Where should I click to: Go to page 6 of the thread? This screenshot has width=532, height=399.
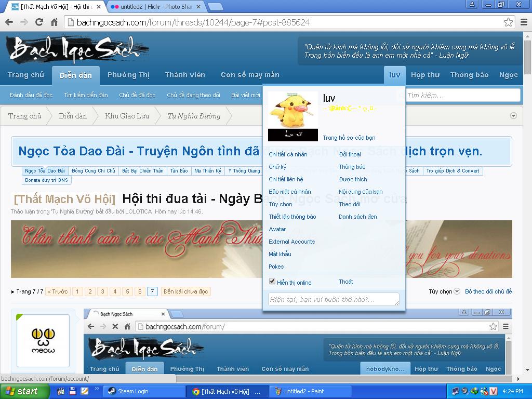pos(140,291)
